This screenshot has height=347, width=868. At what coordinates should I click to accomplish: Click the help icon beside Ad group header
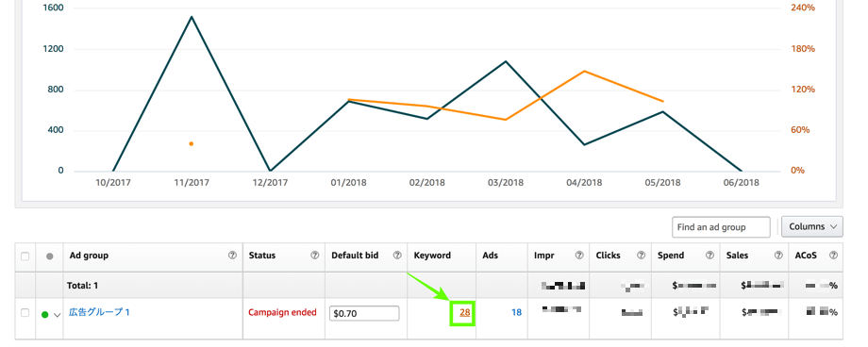(x=232, y=256)
